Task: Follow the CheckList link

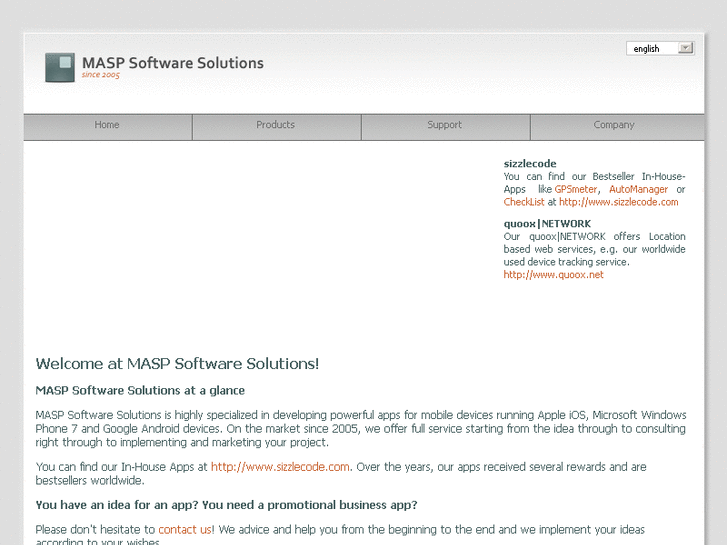Action: coord(524,202)
